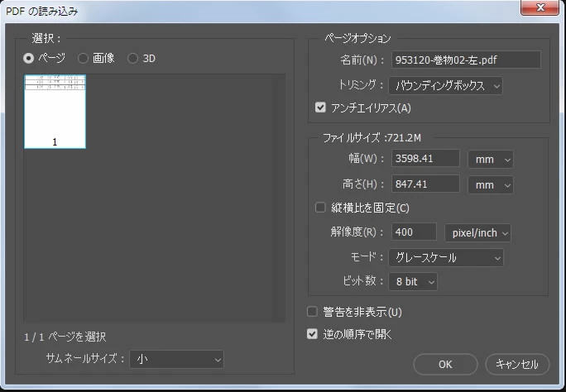Check the 警告を非表示(U) option
The width and height of the screenshot is (566, 392).
point(312,312)
